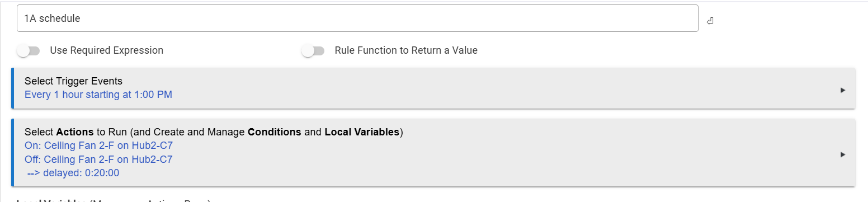Click the bold 'Conditions' word in heading
The image size is (868, 202).
(274, 132)
